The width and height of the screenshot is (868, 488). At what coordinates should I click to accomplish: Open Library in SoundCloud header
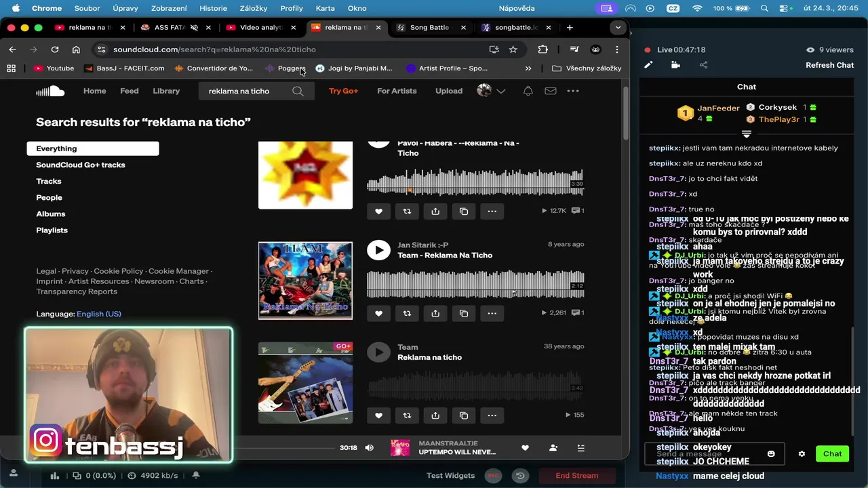(166, 91)
